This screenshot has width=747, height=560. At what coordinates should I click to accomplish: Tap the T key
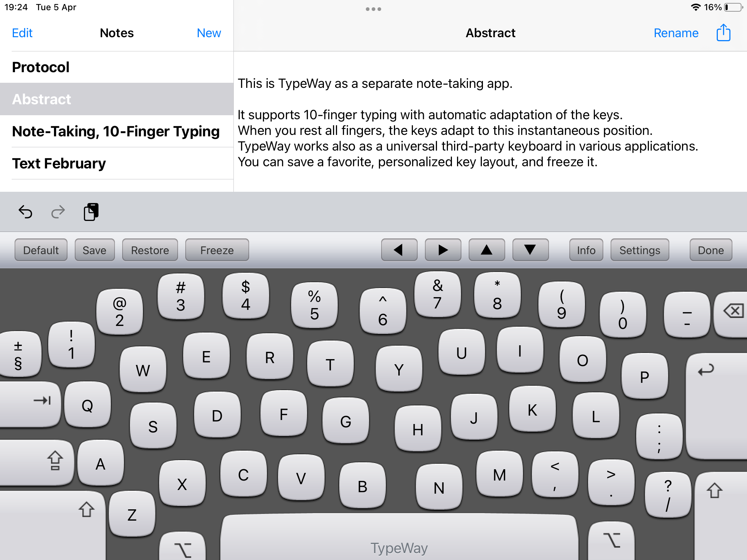330,363
